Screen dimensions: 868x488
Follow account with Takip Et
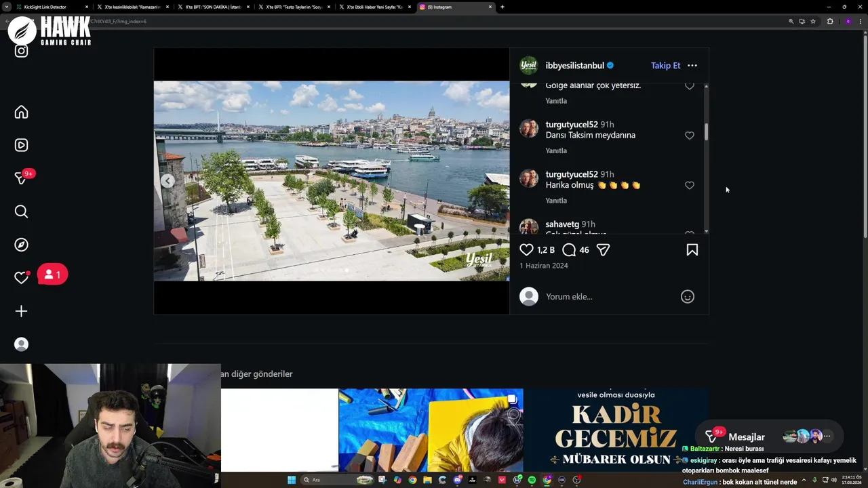point(665,66)
